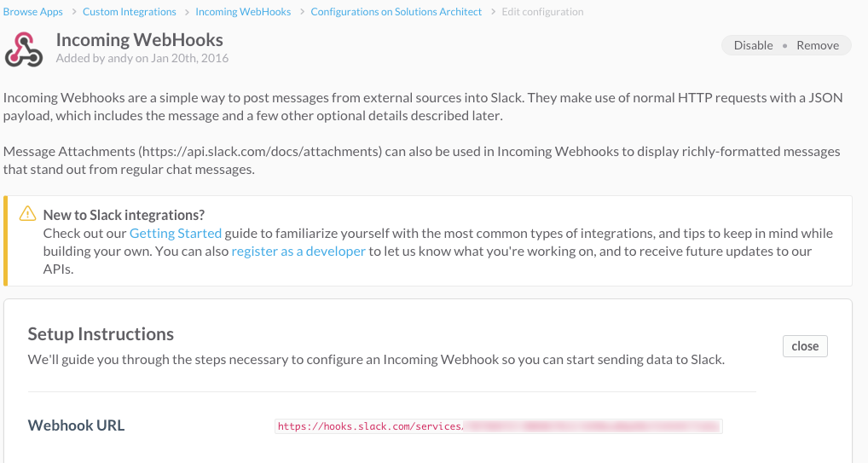Close the Setup Instructions section
868x463 pixels.
click(x=805, y=346)
